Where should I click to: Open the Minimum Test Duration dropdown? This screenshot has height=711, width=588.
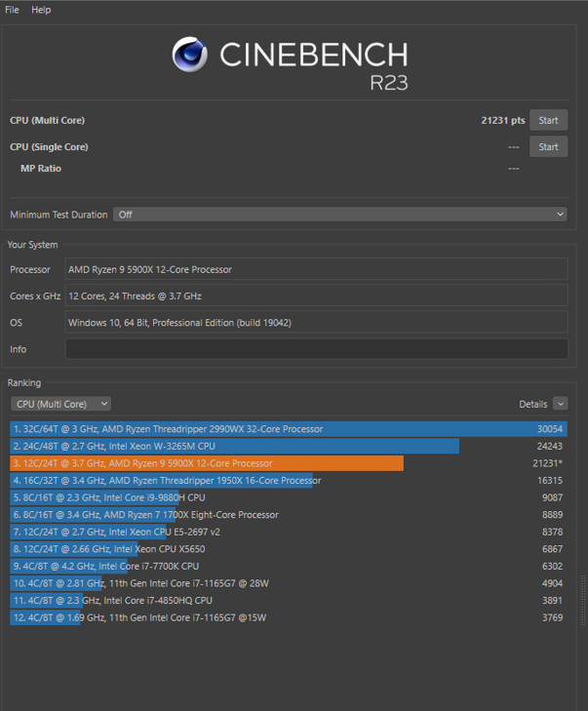point(340,214)
